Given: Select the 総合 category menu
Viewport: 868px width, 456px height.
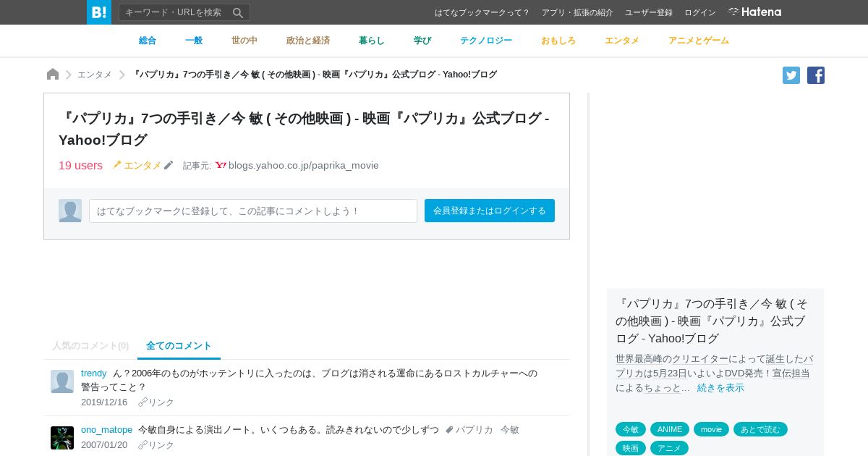Looking at the screenshot, I should click(x=148, y=41).
